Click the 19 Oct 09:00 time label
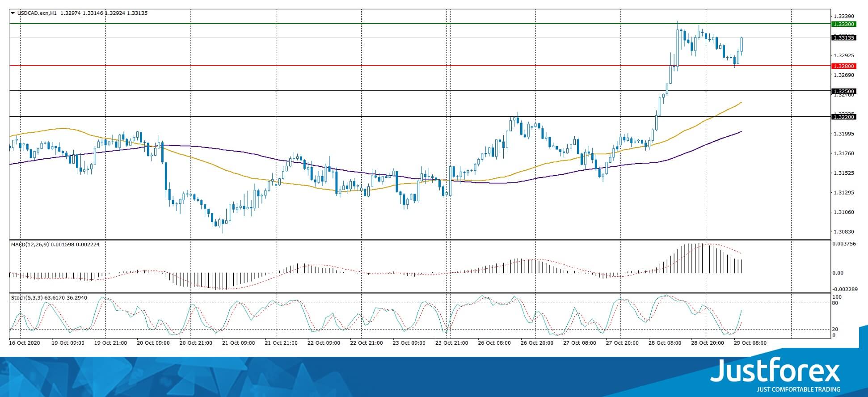Screen dimensions: 868x397 point(68,343)
